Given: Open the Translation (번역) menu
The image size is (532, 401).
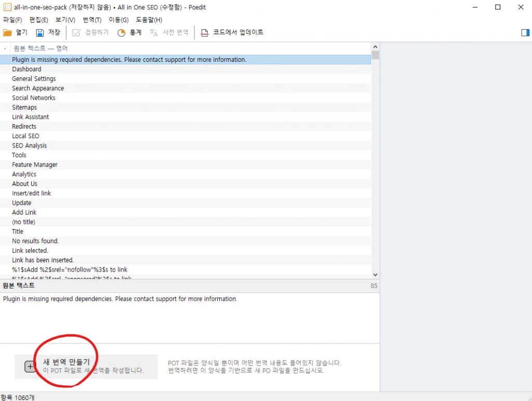Looking at the screenshot, I should coord(92,20).
